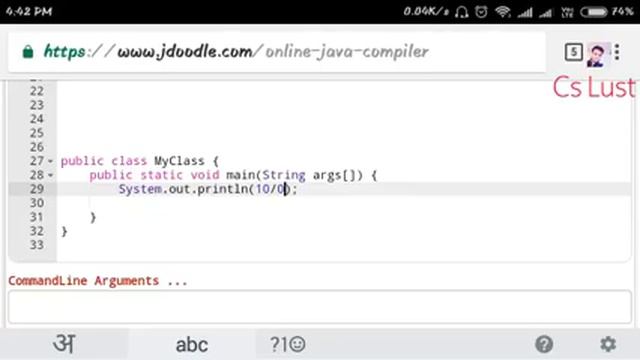Collapse the fold arrow at line 28
Image resolution: width=640 pixels, height=360 pixels.
click(x=50, y=176)
